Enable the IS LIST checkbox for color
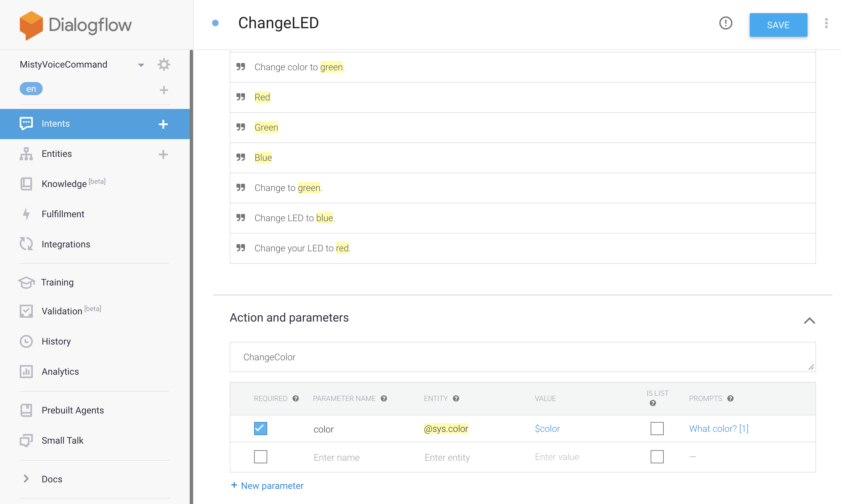 (x=657, y=429)
